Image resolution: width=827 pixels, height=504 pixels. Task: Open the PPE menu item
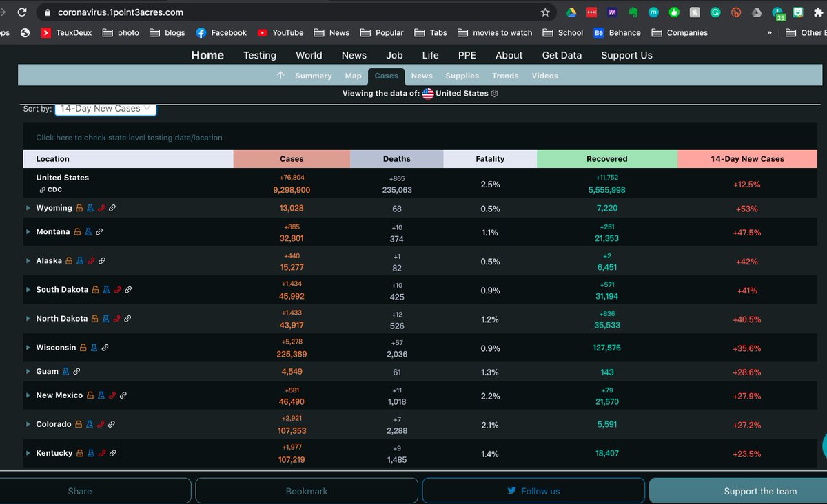pos(467,55)
